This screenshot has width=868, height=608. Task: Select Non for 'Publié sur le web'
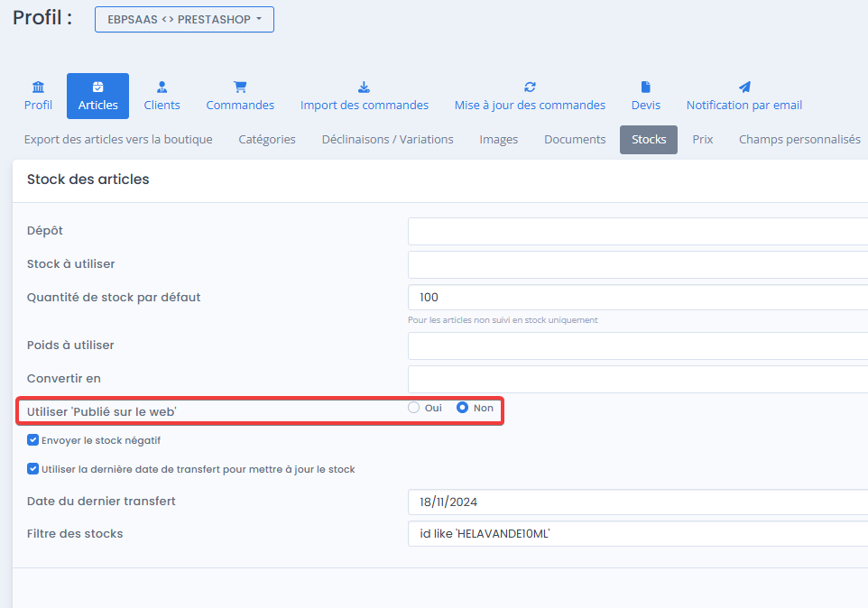pos(462,408)
